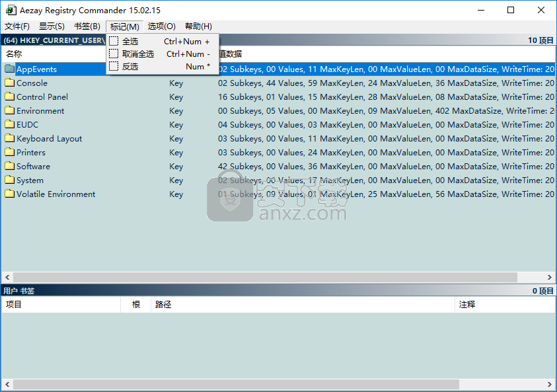
Task: Sort by the 名称 column header
Action: tap(54, 54)
